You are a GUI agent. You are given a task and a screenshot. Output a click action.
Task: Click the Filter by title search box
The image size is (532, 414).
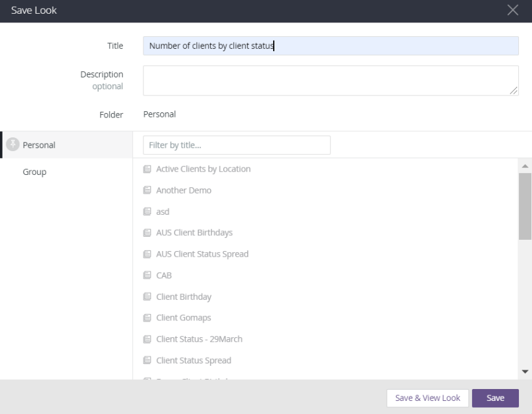pyautogui.click(x=236, y=145)
